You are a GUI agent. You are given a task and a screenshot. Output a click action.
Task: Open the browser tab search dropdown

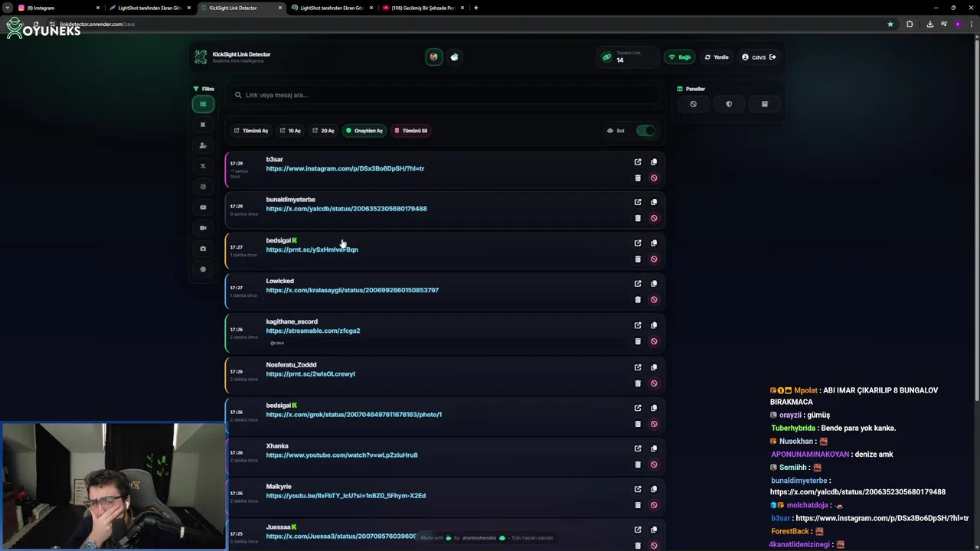coord(6,8)
